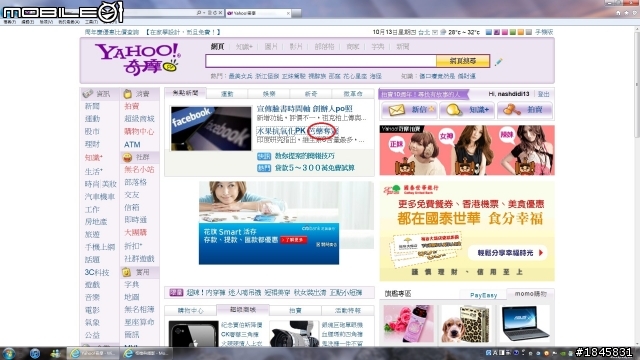Screen dimensions: 640x360
Task: Click the facebook news thumbnail
Action: (x=211, y=129)
